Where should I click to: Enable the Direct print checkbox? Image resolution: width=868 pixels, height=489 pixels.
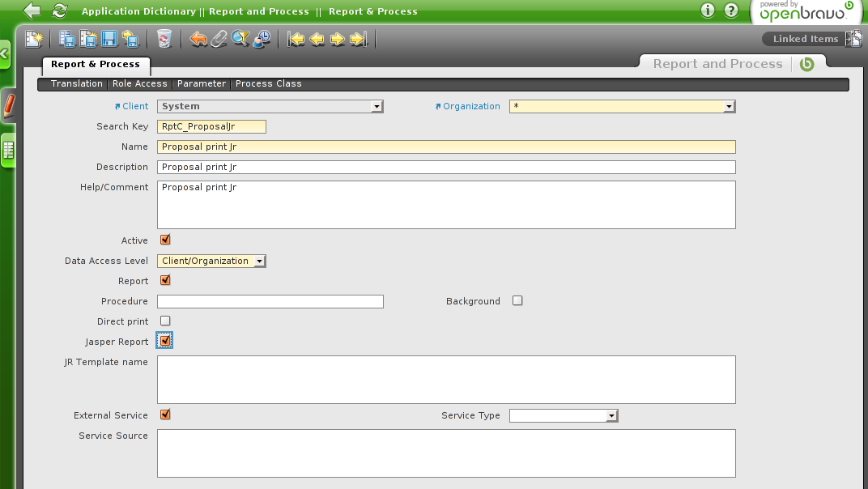165,321
